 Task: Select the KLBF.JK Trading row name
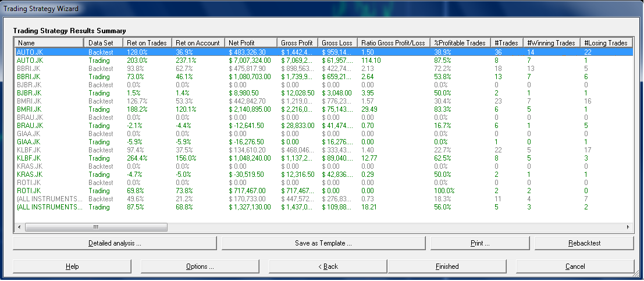(29, 158)
